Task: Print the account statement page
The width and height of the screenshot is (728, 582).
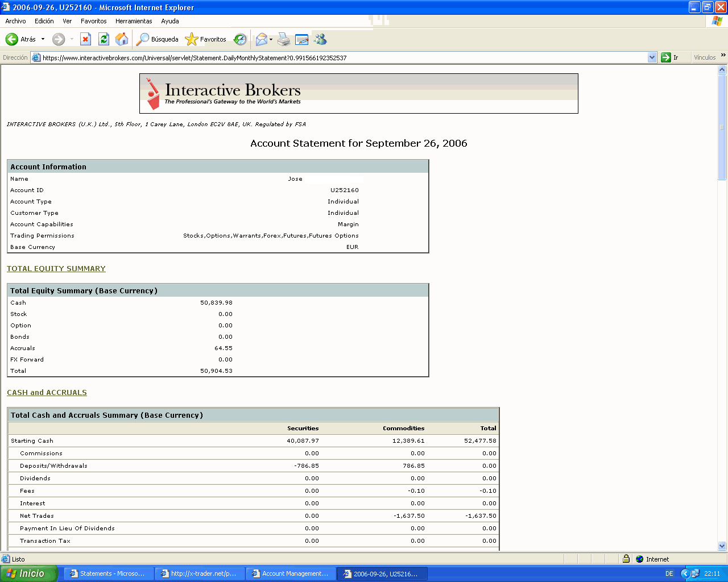Action: tap(284, 39)
